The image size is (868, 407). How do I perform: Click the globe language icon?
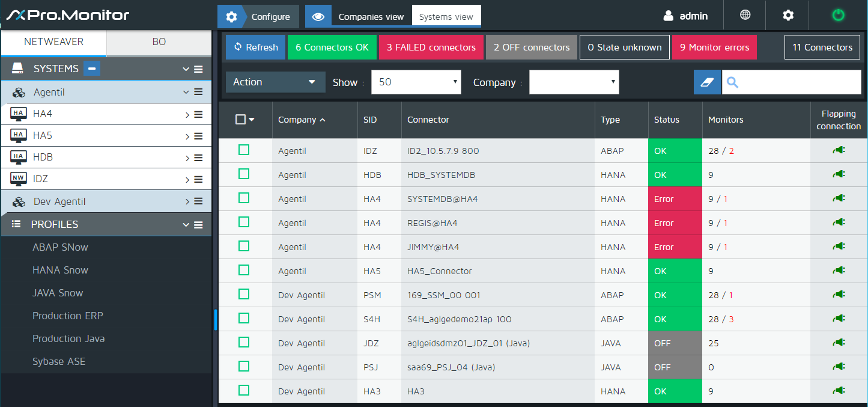745,16
